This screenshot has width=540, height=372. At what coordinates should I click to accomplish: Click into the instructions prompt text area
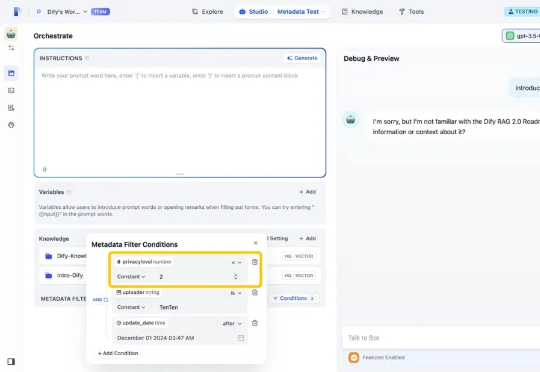point(180,117)
